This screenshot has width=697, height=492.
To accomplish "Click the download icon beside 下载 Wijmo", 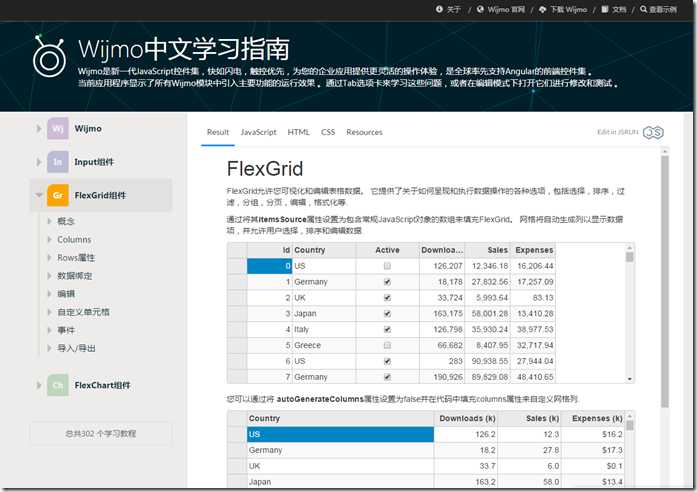I will click(x=542, y=9).
